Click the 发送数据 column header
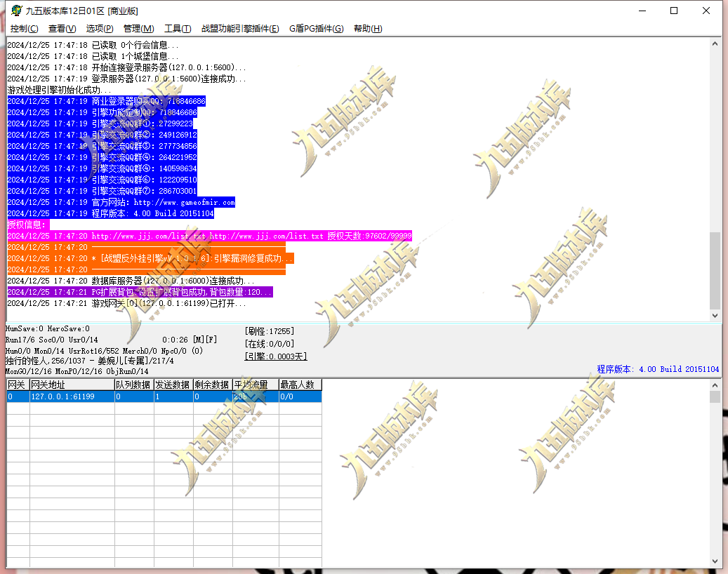Screen dimensions: 728x574 pos(173,385)
